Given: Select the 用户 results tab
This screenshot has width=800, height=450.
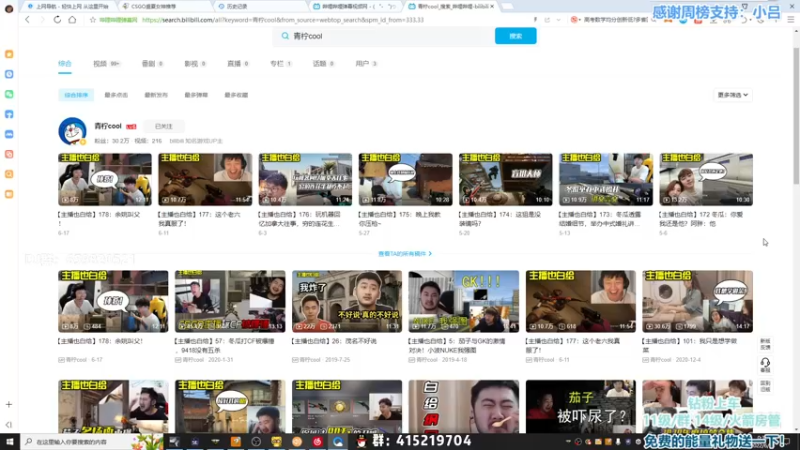Looking at the screenshot, I should pos(366,64).
